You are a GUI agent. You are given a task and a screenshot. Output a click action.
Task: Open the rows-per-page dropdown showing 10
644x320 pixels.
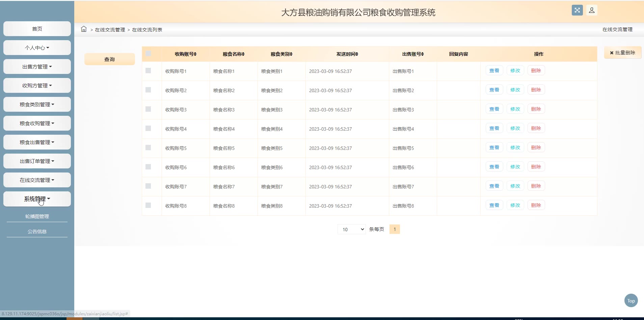click(351, 229)
